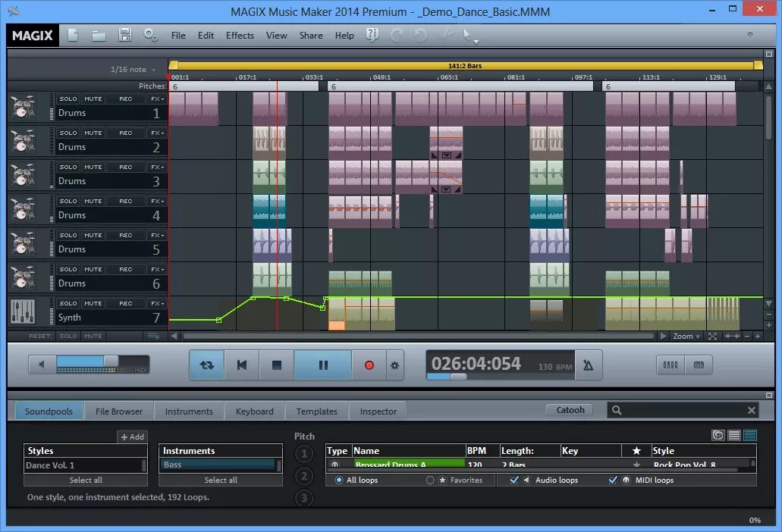Mute the Synth track 7

coord(93,303)
